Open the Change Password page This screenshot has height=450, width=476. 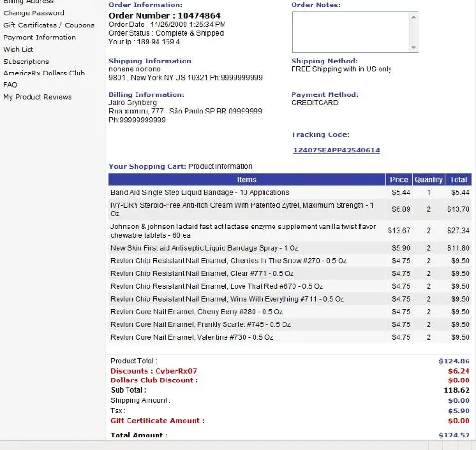click(x=33, y=13)
